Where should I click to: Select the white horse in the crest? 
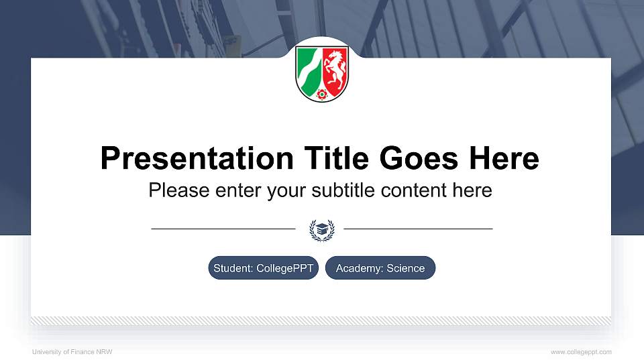pyautogui.click(x=334, y=68)
